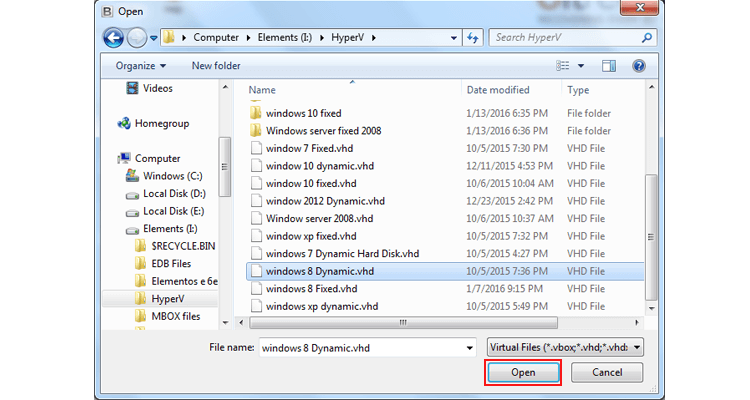Click inside the Search HyperV box
Viewport: 750px width, 400px height.
click(565, 37)
